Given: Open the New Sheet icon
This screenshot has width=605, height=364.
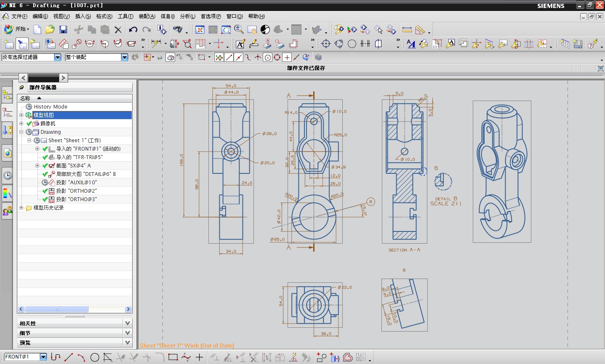Looking at the screenshot, I should [9, 44].
